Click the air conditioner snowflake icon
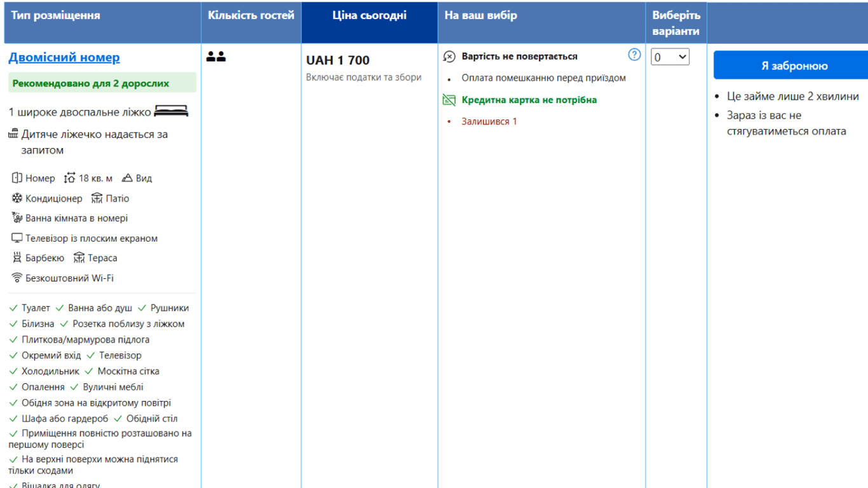The height and width of the screenshot is (488, 868). [17, 198]
